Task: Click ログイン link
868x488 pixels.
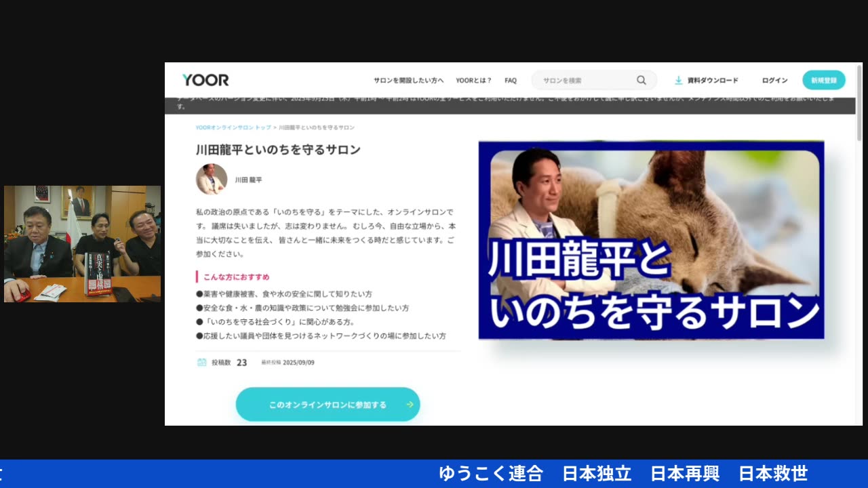Action: 774,80
